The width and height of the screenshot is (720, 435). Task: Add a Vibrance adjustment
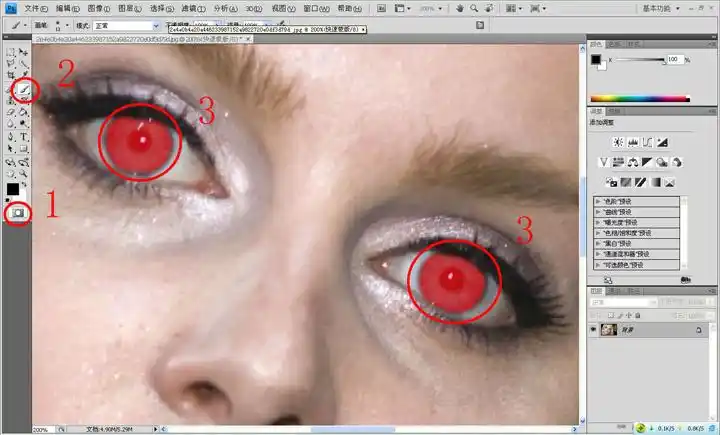[604, 162]
